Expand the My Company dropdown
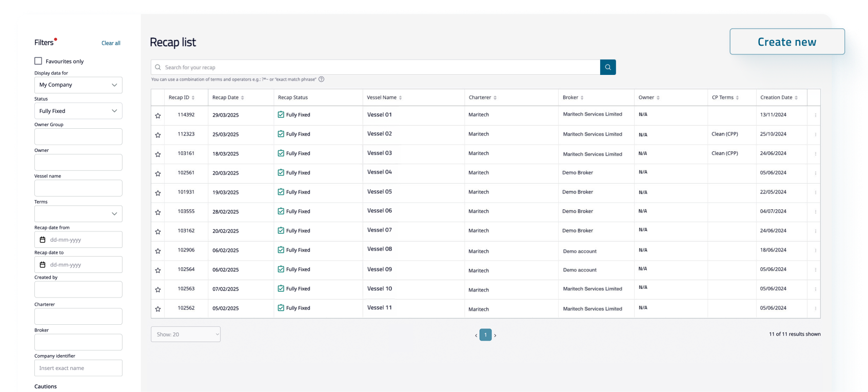This screenshot has width=868, height=392. point(78,85)
